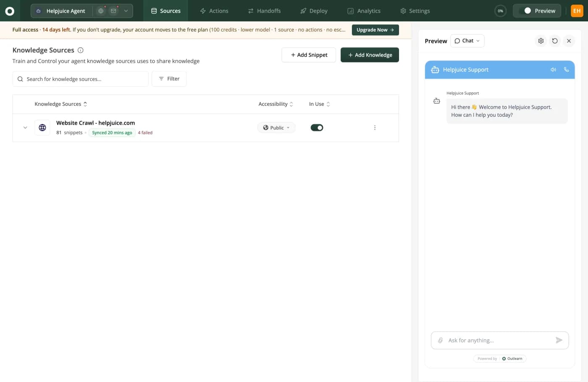Click the 0% usage indicator circle
Screen dimensions: 588x382
tap(500, 11)
